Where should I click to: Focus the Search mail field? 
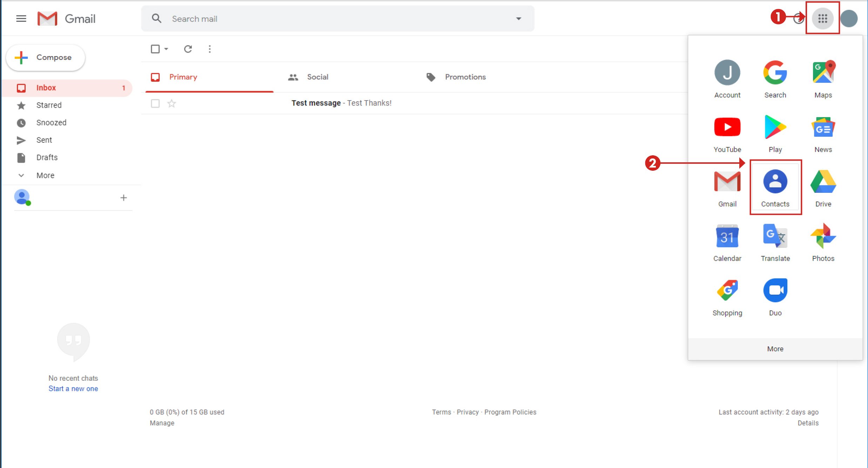(338, 19)
